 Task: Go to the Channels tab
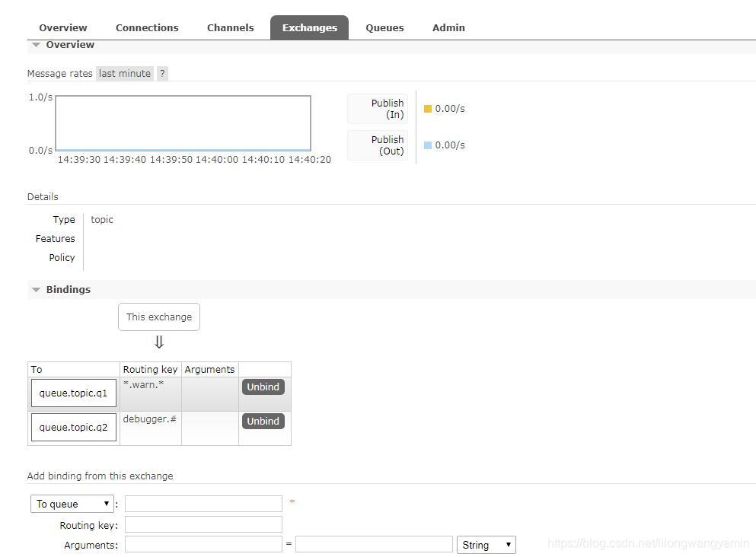230,27
